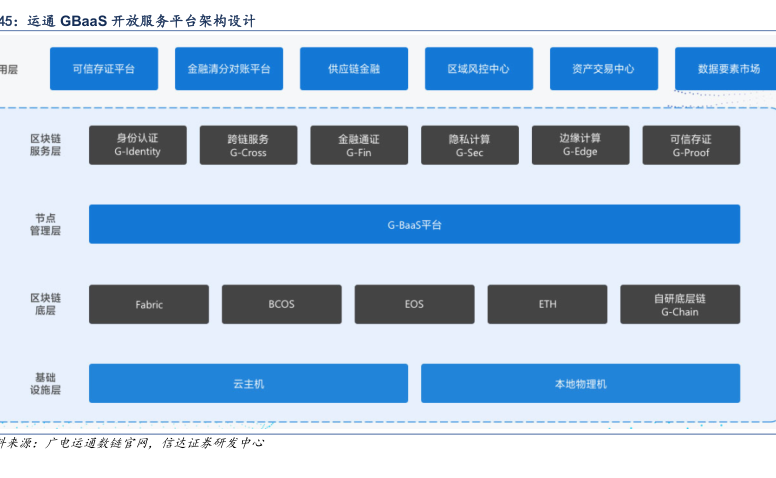The image size is (776, 478).
Task: Open the 数据要素市场 block
Action: point(726,69)
